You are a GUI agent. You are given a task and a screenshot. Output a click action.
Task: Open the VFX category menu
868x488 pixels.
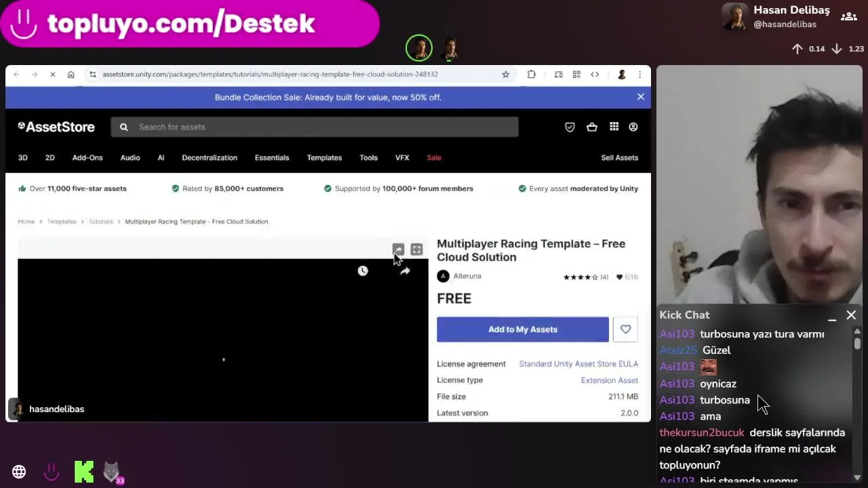tap(402, 157)
